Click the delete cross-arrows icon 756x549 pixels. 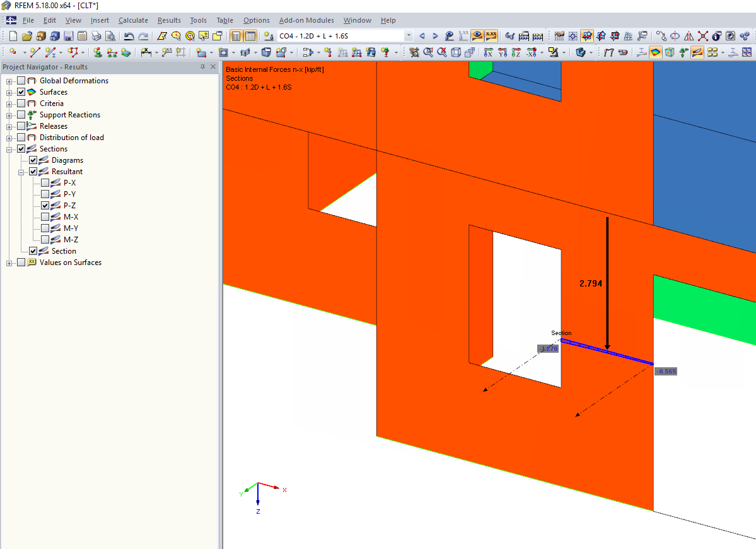click(703, 36)
